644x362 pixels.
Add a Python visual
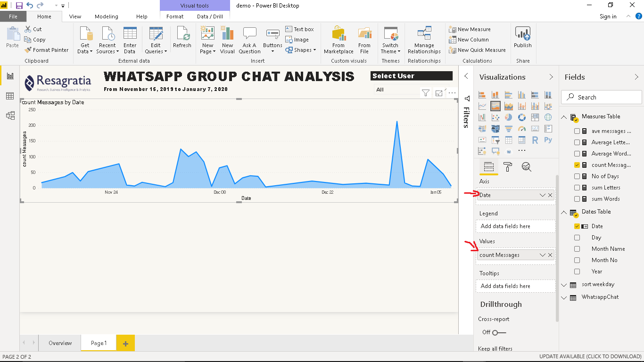548,140
